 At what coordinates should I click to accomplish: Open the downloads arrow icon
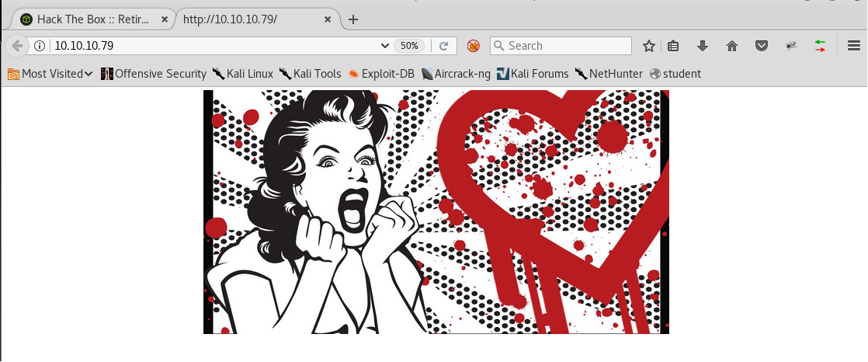click(703, 46)
